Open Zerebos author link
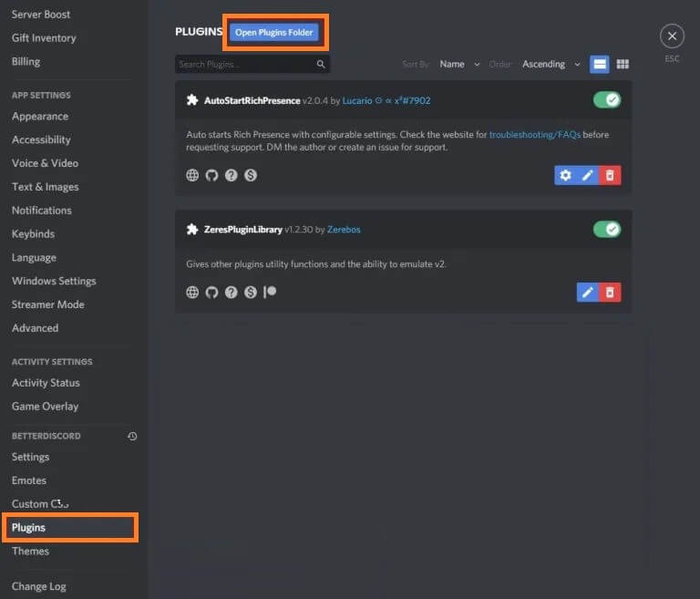This screenshot has height=599, width=700. coord(344,230)
